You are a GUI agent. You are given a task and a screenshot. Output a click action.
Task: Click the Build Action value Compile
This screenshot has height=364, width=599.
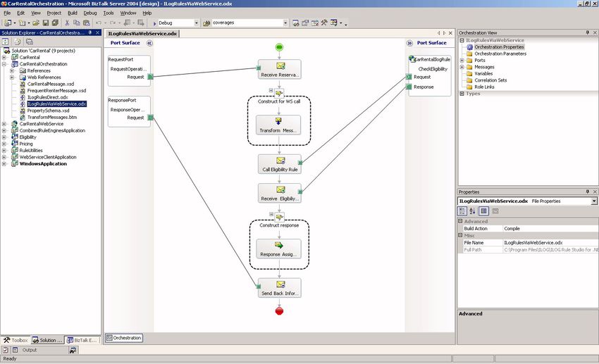coord(550,229)
